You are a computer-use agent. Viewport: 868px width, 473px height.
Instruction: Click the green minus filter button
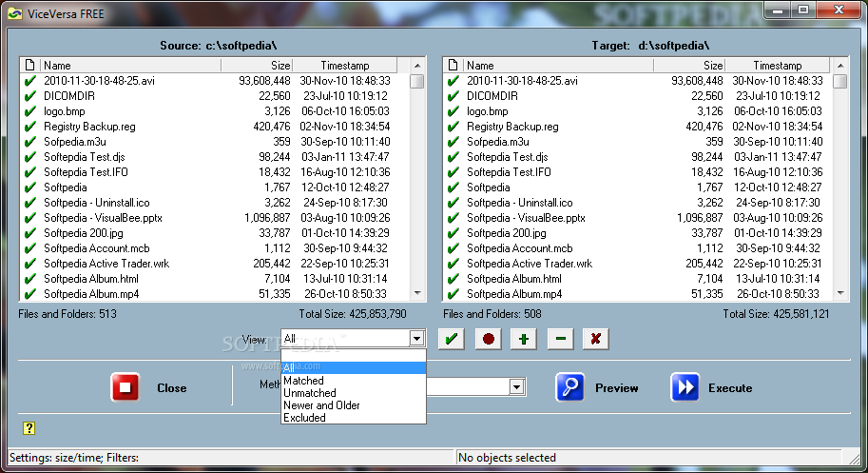(x=560, y=339)
